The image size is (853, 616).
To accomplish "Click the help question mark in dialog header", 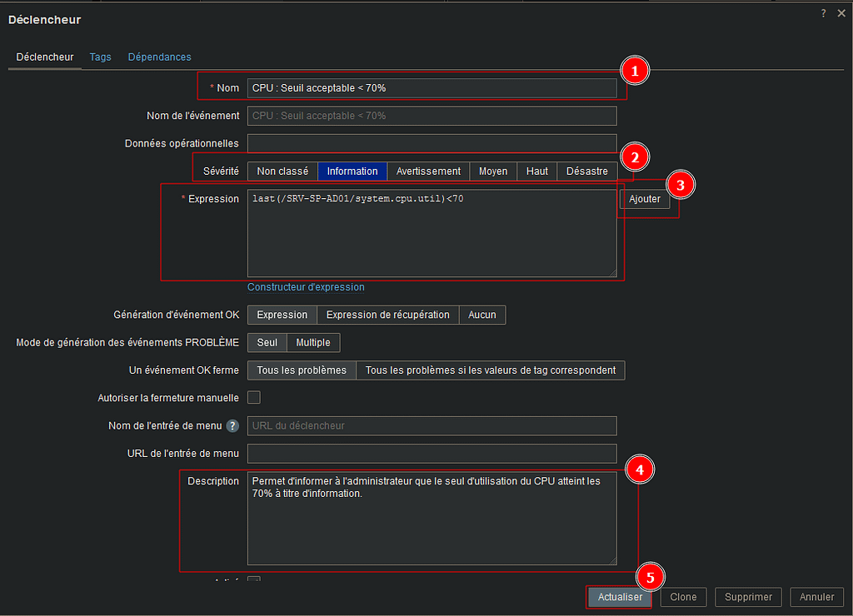I will coord(823,13).
